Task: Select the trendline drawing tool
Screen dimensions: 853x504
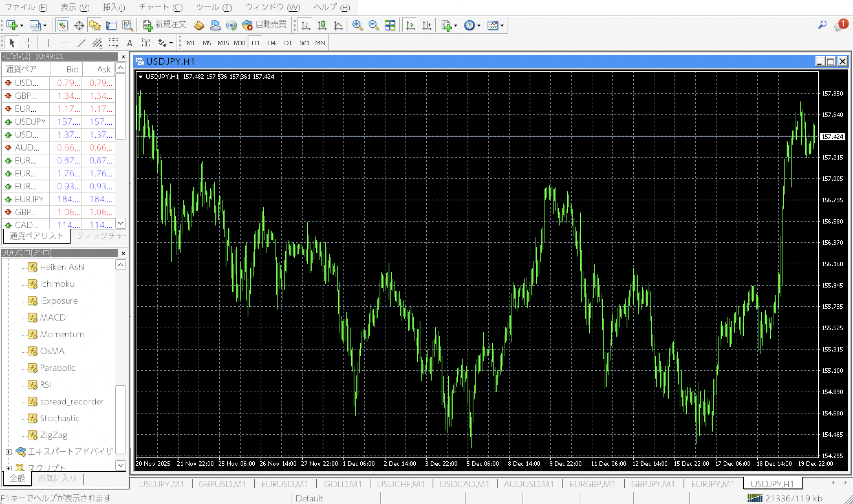Action: pos(81,43)
